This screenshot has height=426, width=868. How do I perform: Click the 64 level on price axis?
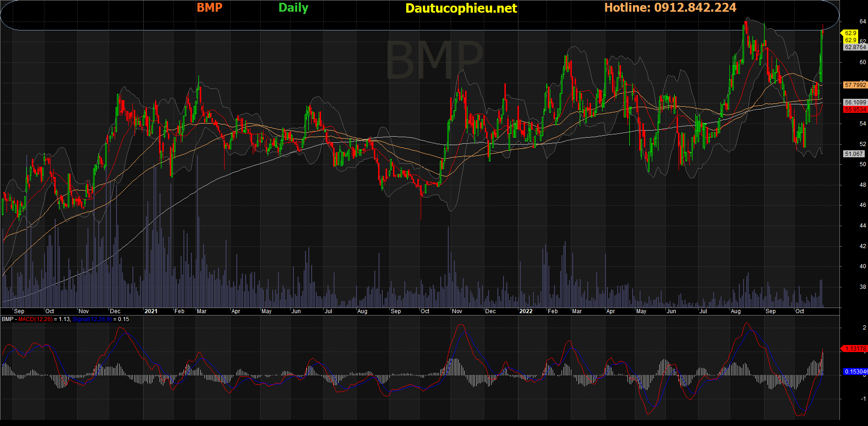click(x=862, y=22)
